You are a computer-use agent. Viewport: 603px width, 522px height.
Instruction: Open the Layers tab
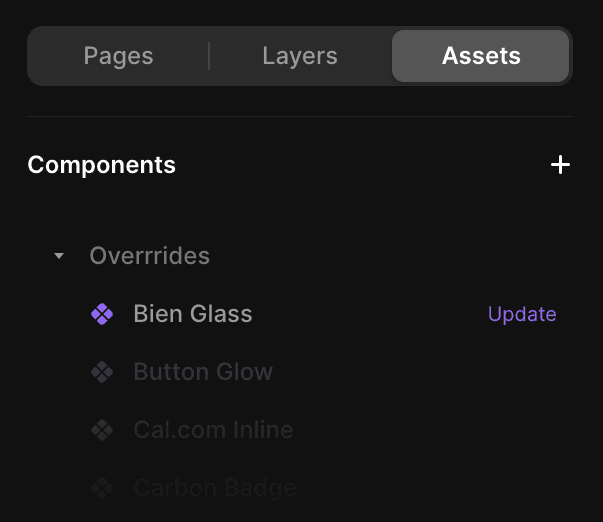click(299, 56)
